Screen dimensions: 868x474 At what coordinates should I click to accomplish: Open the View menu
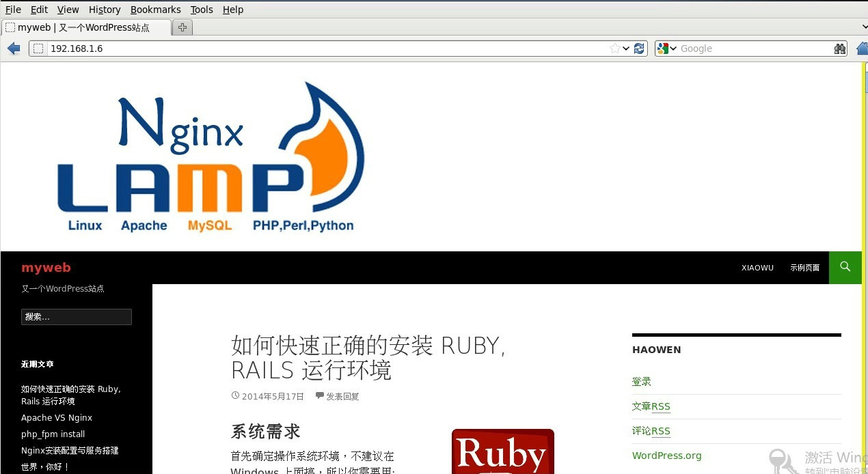click(68, 10)
